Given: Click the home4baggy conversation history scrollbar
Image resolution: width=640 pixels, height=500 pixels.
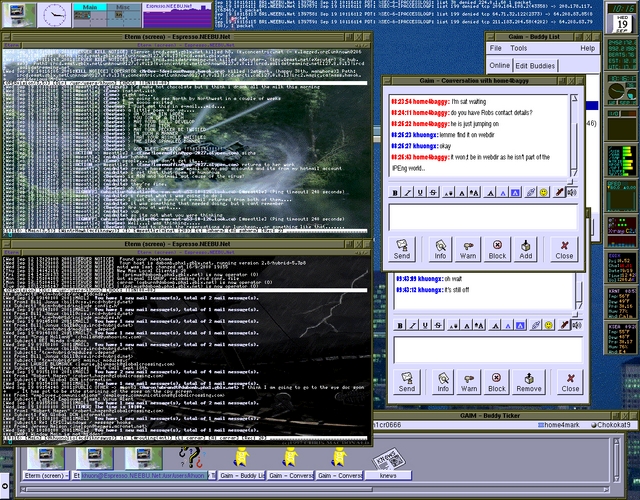Looking at the screenshot, I should [573, 136].
